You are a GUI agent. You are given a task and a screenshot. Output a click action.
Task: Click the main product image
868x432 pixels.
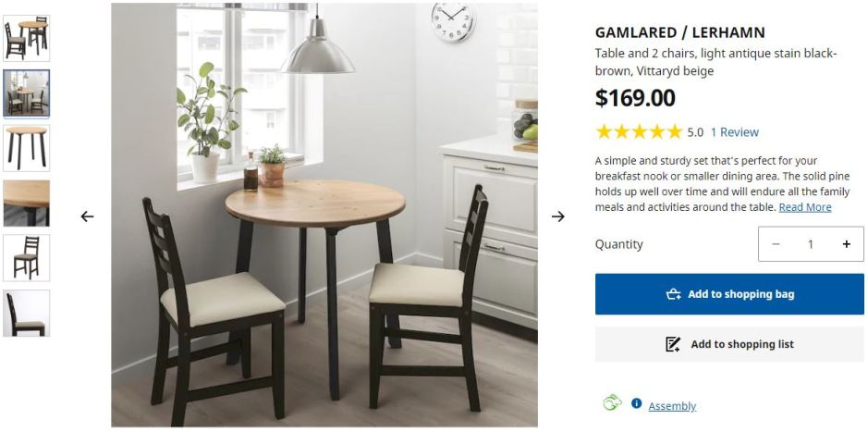tap(324, 215)
